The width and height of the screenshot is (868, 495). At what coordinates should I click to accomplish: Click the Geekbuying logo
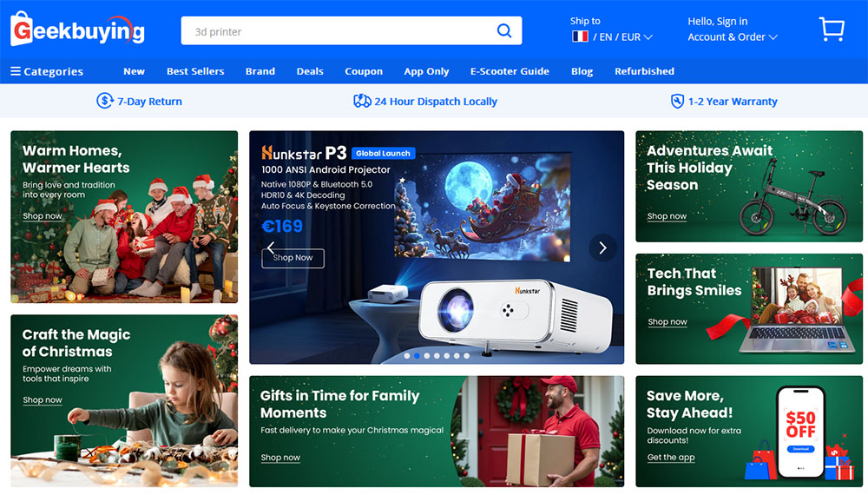click(x=77, y=29)
